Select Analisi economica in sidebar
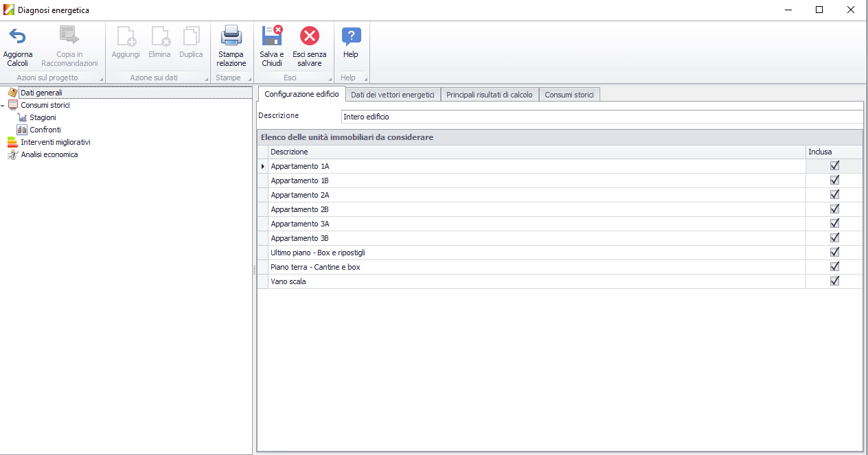Viewport: 868px width, 455px height. coord(49,154)
